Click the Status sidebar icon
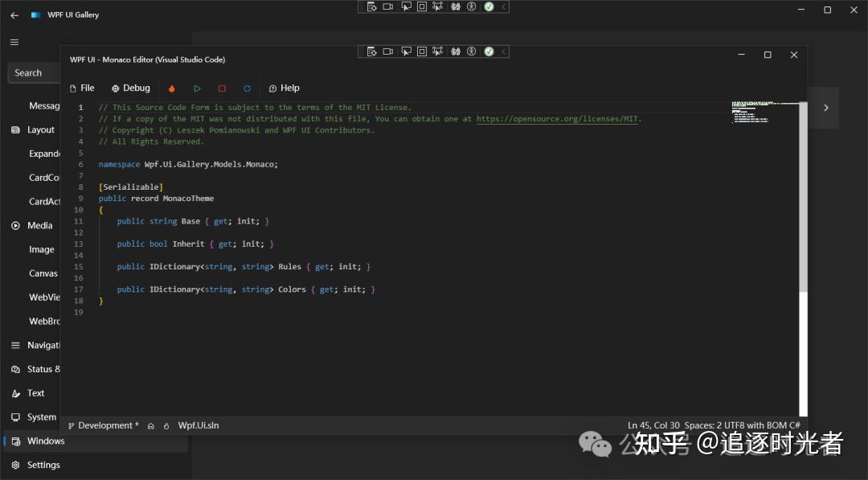Screen dimensions: 868x480 [x=15, y=369]
